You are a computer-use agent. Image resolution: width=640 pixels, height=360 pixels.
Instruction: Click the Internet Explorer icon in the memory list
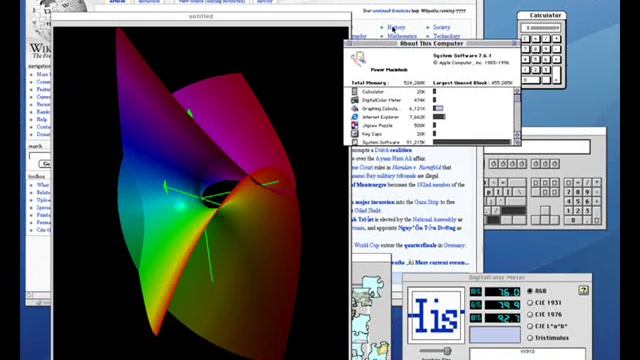(x=355, y=117)
